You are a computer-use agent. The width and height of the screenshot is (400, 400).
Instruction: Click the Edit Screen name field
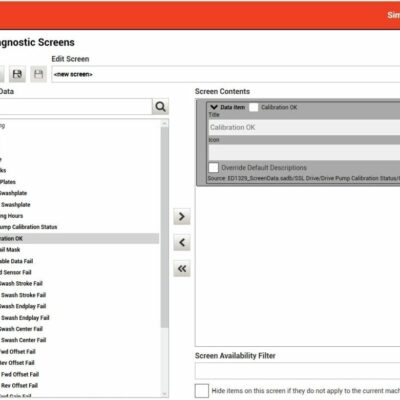pos(226,74)
